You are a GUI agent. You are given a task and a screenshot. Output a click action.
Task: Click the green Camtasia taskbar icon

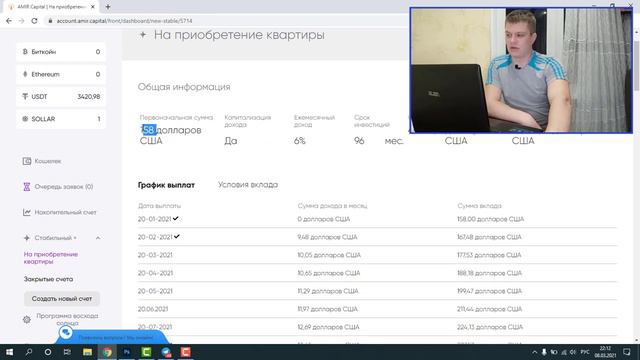(146, 352)
